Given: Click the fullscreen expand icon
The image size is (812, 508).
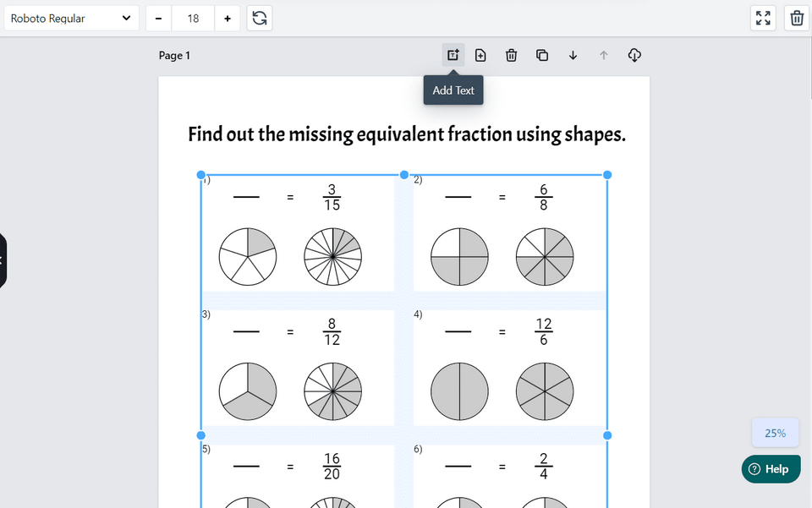Looking at the screenshot, I should 762,17.
